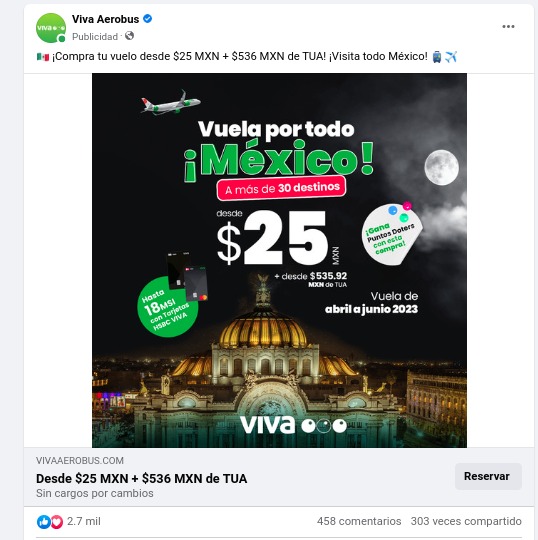
Task: Open the headline Desde $25 MXN + $536 MXN de TUA
Action: tap(142, 479)
